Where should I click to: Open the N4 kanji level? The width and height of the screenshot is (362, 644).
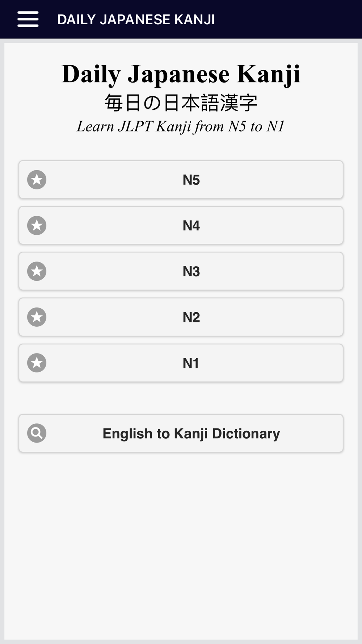[181, 226]
